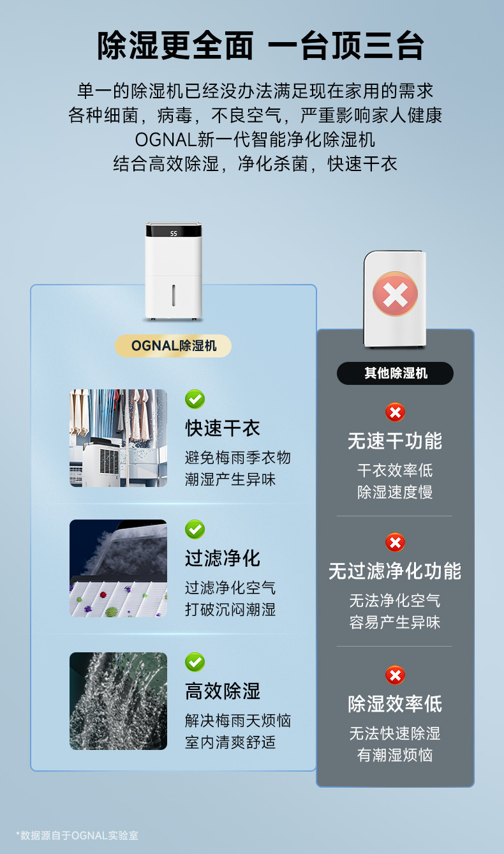This screenshot has width=504, height=854.
Task: Click the red X above 无速干功能
Action: (x=395, y=412)
